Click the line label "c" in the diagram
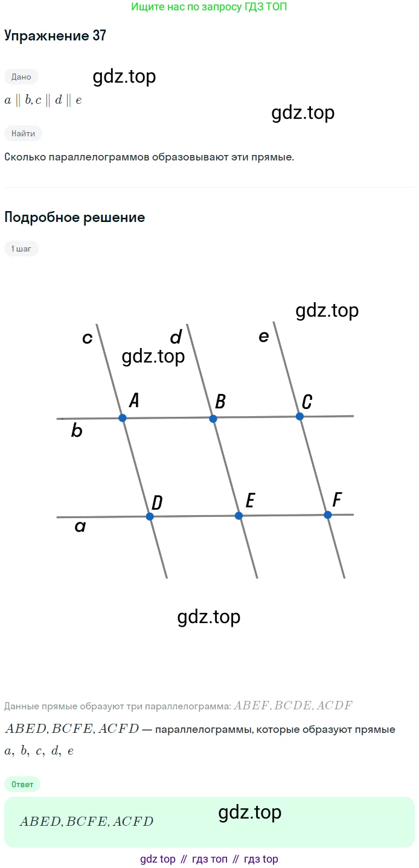This screenshot has height=868, width=419. coord(88,338)
